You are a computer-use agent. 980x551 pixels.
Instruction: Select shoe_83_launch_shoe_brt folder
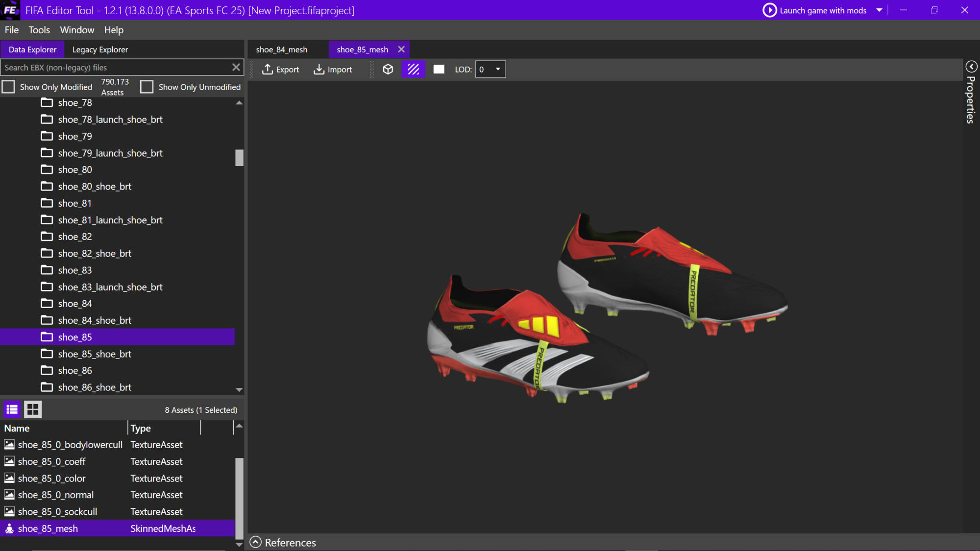(x=110, y=287)
